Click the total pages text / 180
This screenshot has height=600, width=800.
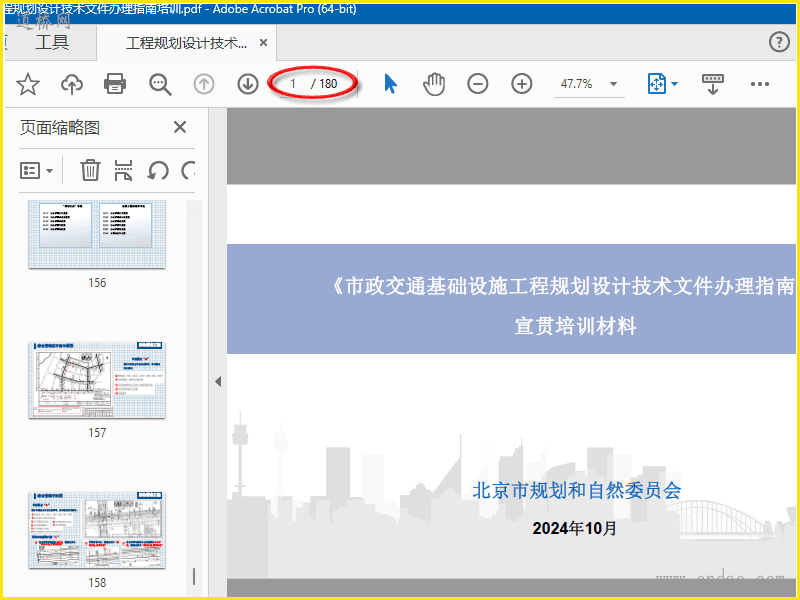click(x=324, y=84)
